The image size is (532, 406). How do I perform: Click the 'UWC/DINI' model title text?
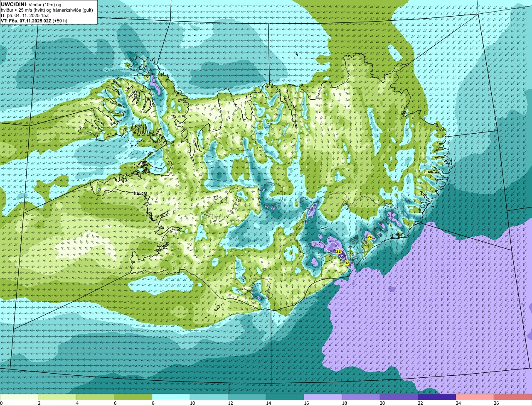tap(13, 4)
